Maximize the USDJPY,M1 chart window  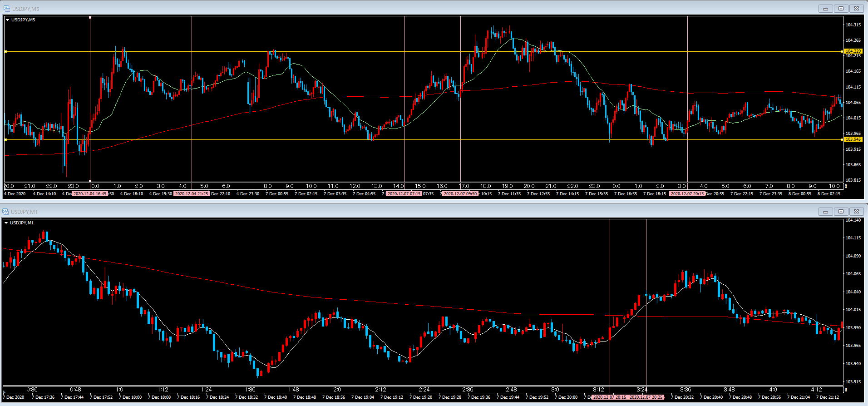[x=841, y=212]
